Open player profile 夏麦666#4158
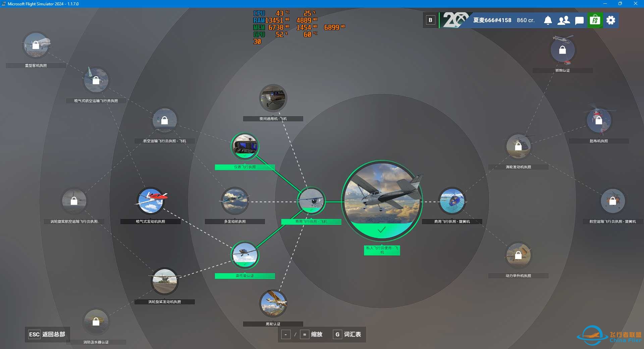Screen dimensions: 644x349 pos(492,20)
